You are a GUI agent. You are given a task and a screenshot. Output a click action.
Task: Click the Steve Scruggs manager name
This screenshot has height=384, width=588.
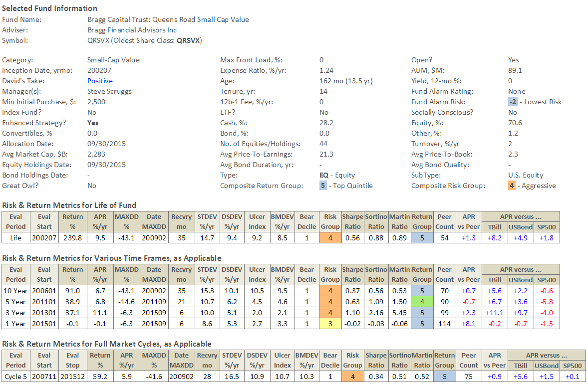coord(108,91)
